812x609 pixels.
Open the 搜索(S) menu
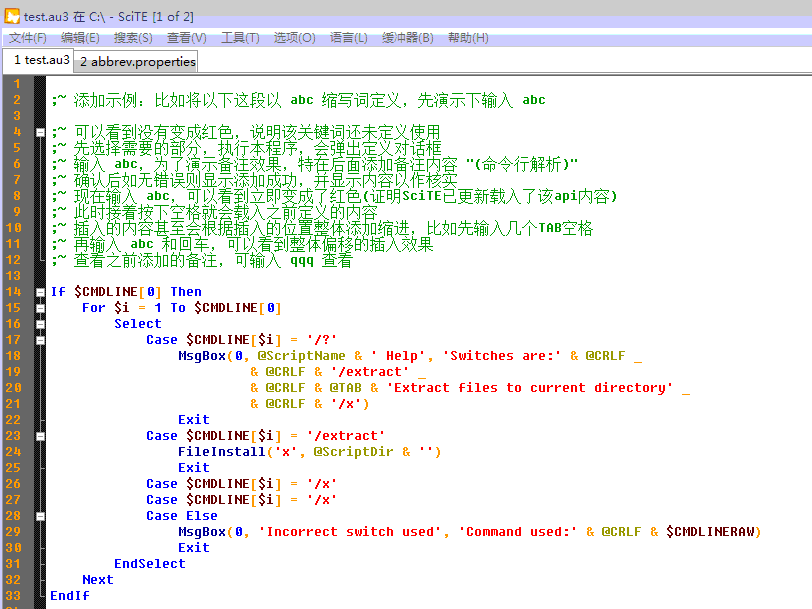point(133,38)
